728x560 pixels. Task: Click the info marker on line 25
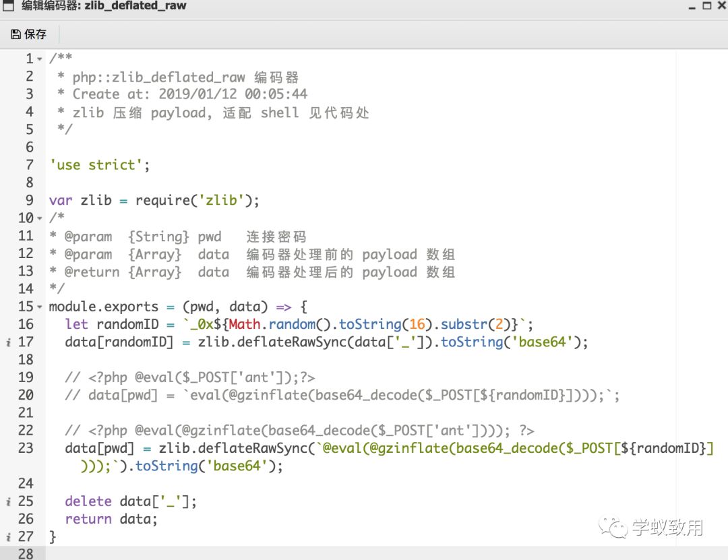8,502
